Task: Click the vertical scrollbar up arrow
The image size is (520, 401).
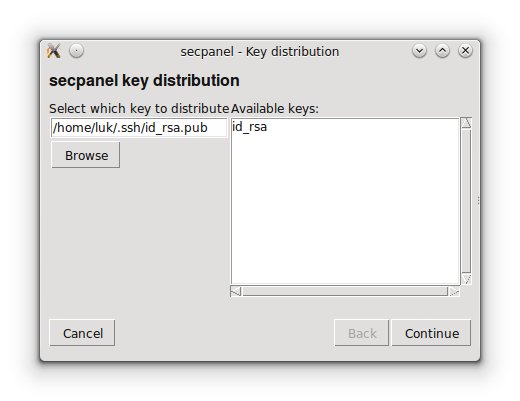Action: [466, 123]
